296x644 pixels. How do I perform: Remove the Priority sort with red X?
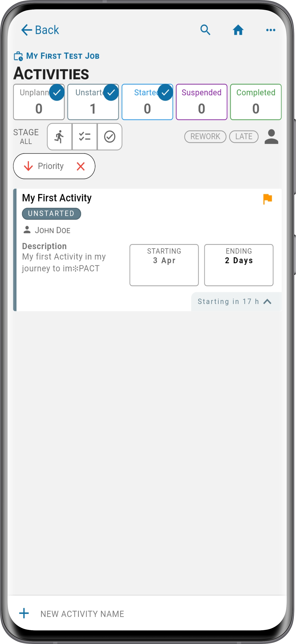(81, 166)
